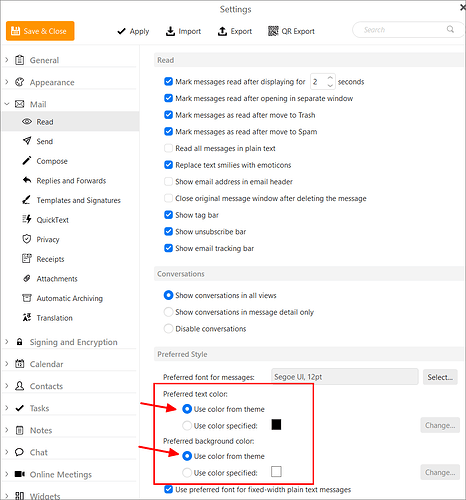Click the QR Export code icon
This screenshot has width=466, height=500.
[273, 31]
